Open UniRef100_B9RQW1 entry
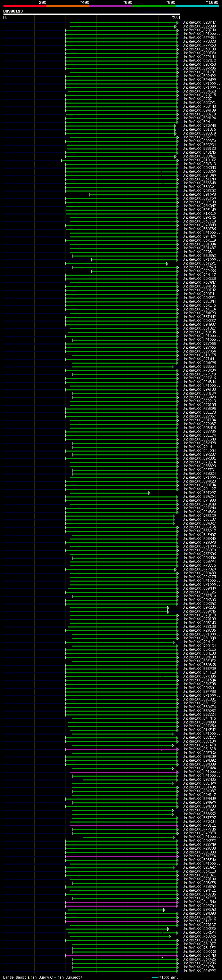 (x=199, y=459)
